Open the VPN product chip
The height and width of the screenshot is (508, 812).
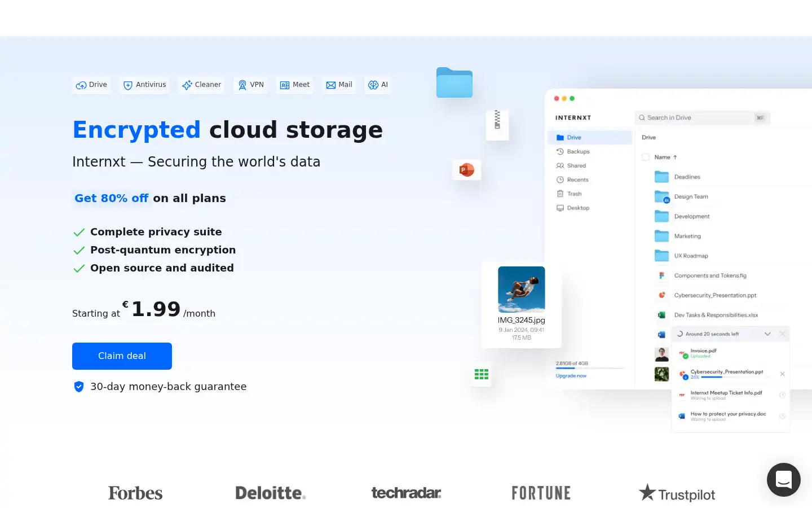pos(250,85)
